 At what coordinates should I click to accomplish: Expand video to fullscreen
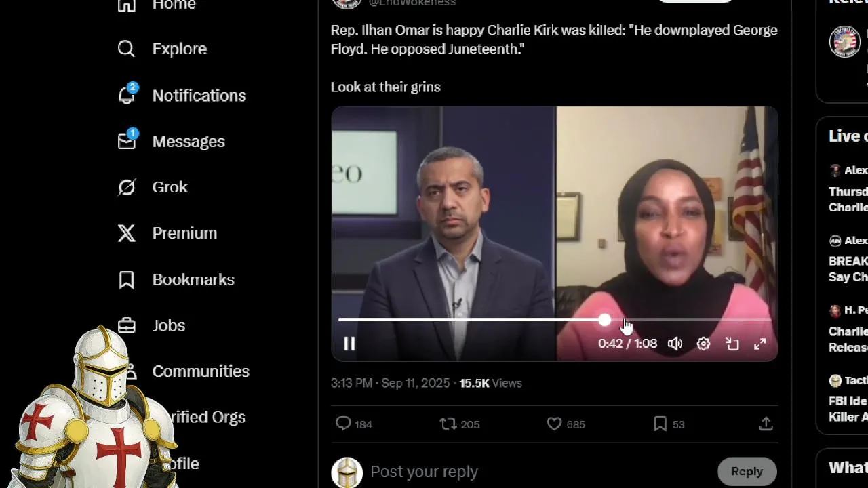760,344
